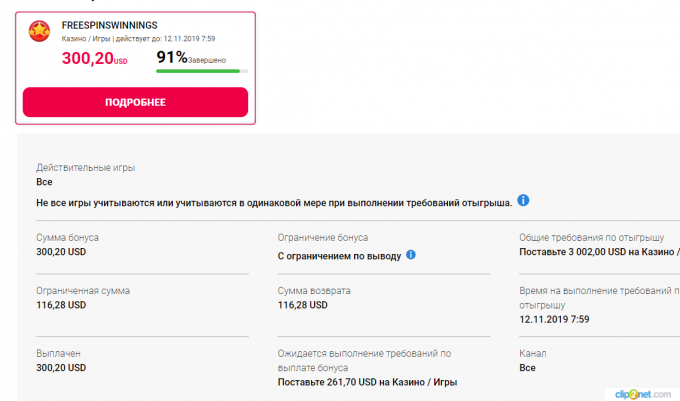Click the Сумма бонуса 300,20 USD value

[61, 252]
